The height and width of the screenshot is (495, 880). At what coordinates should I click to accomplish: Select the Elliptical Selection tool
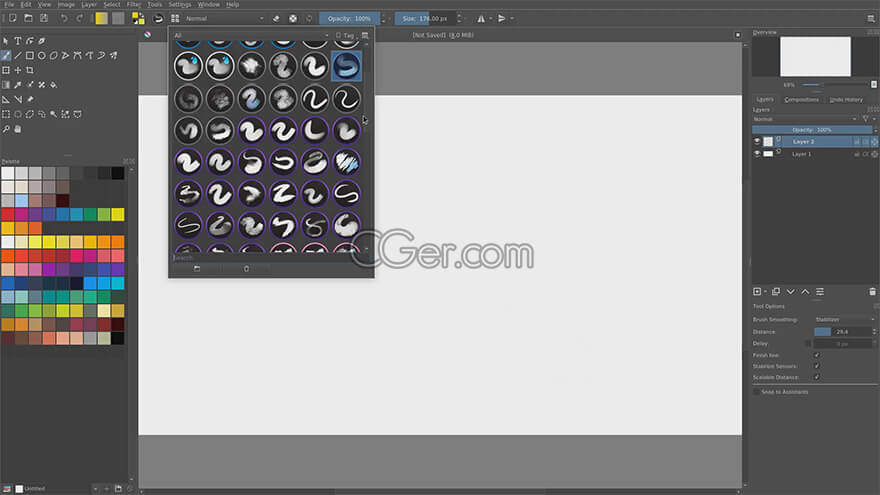[x=18, y=114]
